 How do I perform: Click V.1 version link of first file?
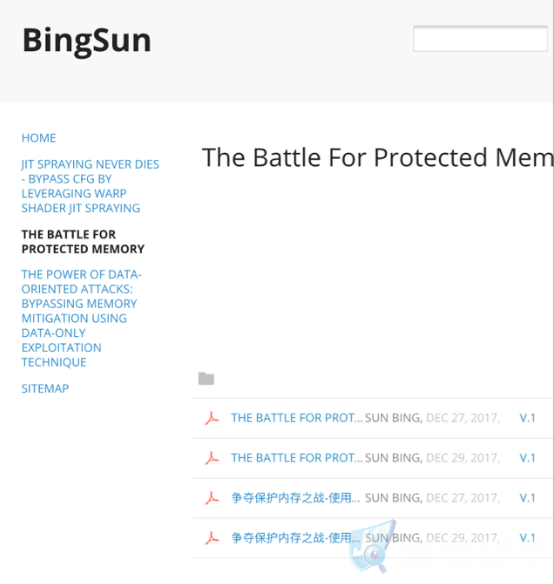tap(527, 418)
